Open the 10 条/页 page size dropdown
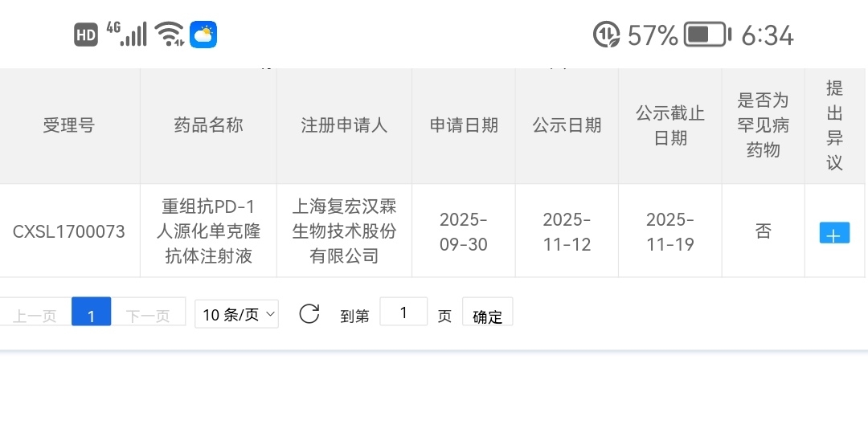Screen dimensions: 868x437 (x=236, y=314)
